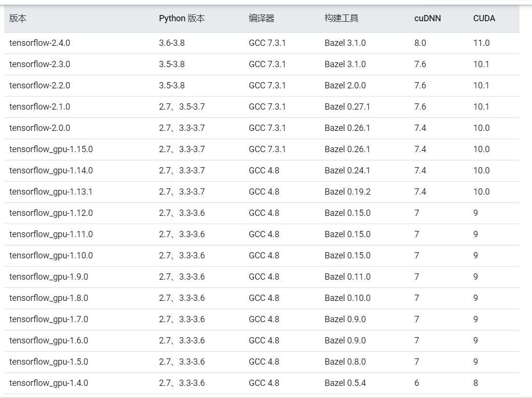Image resolution: width=532 pixels, height=398 pixels.
Task: Click Bazel 0.9.0 in tensorflow_gpu-1.7.0 row
Action: point(345,319)
